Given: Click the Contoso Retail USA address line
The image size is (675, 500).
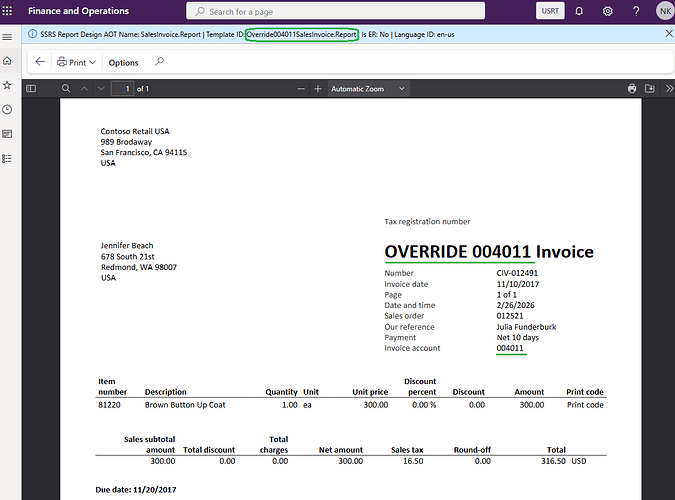Looking at the screenshot, I should (135, 131).
